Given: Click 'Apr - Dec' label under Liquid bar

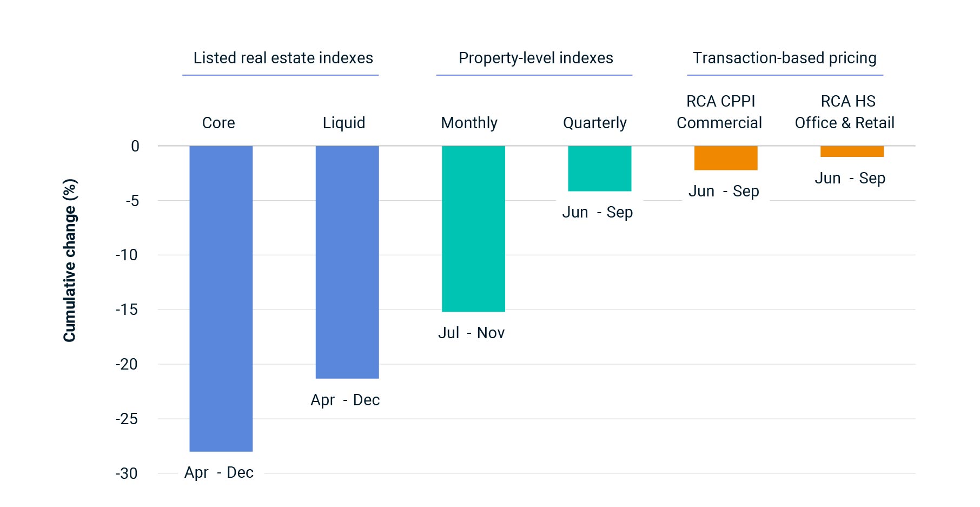Looking at the screenshot, I should coord(345,400).
